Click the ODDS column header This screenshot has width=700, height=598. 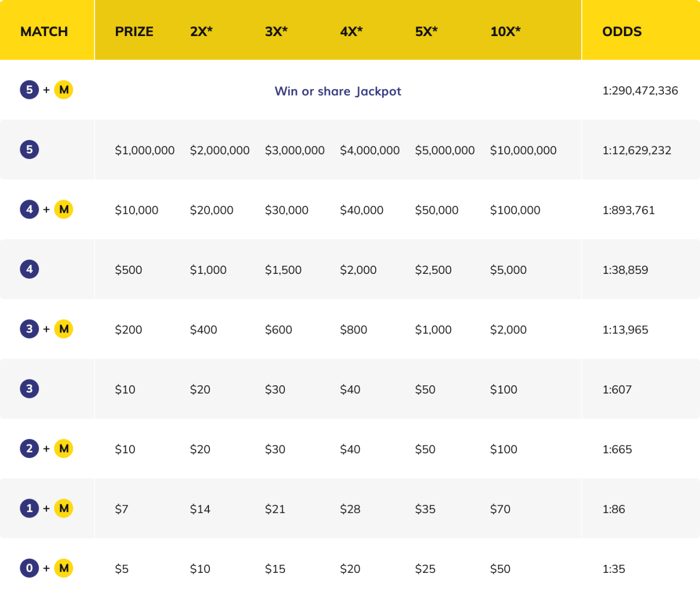[622, 32]
